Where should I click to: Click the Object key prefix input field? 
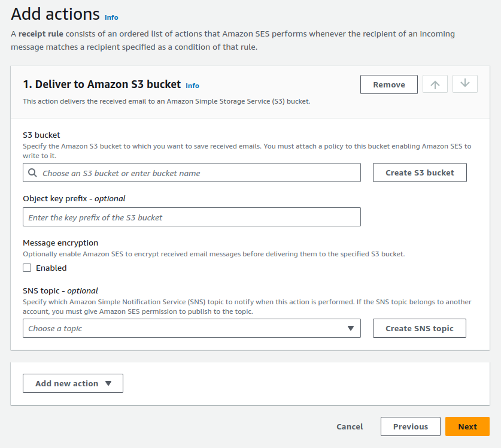(192, 217)
